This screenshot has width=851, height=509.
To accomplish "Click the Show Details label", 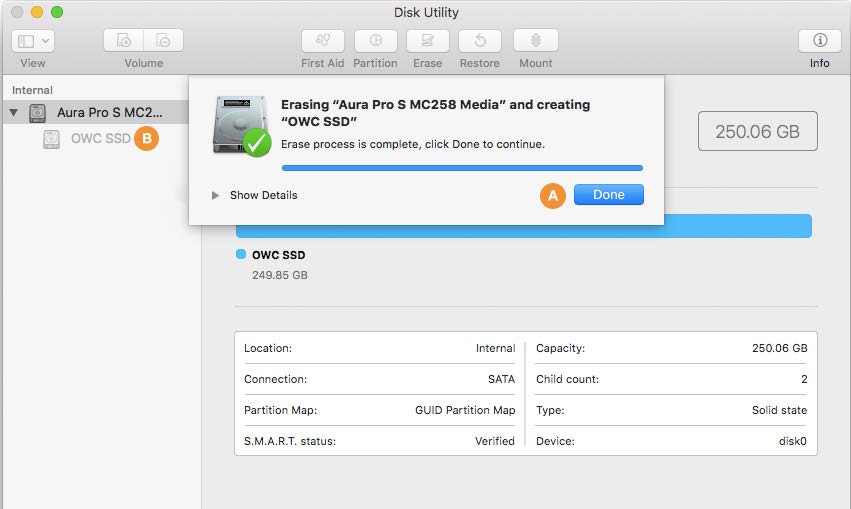I will click(264, 195).
